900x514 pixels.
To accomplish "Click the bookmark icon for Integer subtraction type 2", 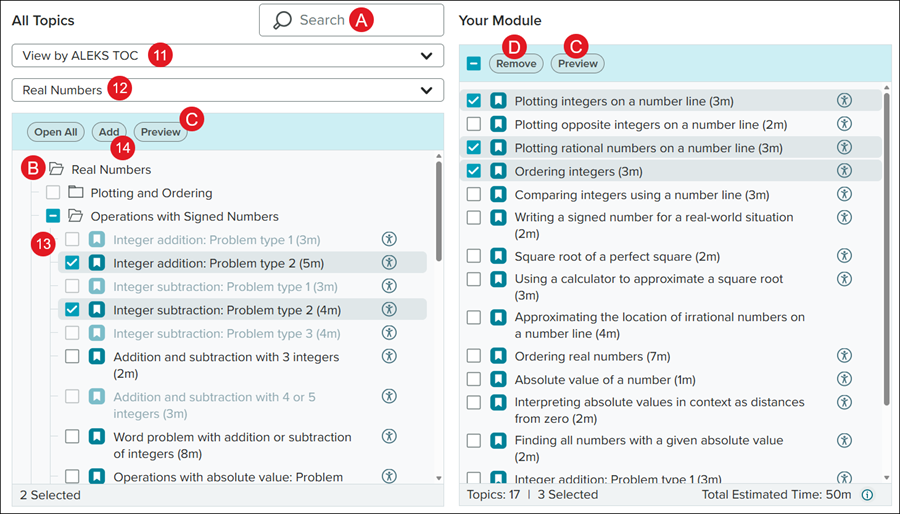I will 97,310.
